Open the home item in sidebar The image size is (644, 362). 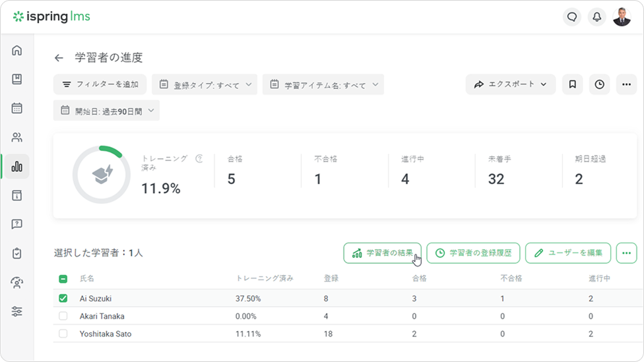(17, 50)
